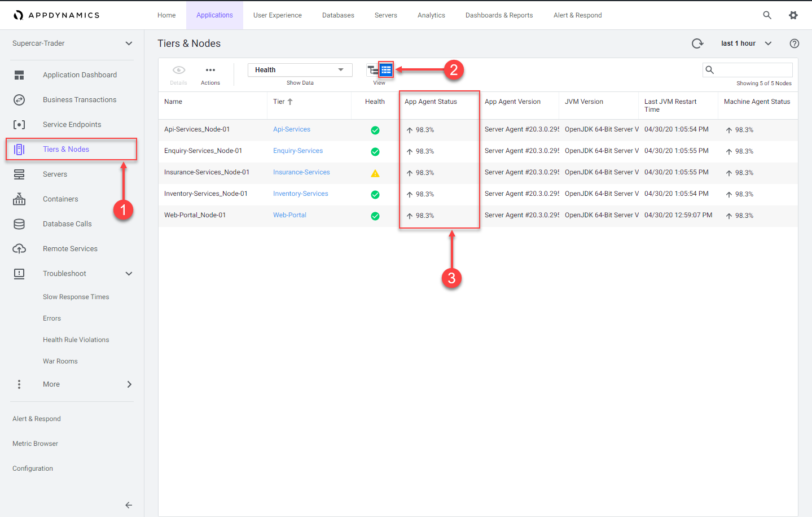Open the Health show data dropdown
This screenshot has height=517, width=812.
300,70
